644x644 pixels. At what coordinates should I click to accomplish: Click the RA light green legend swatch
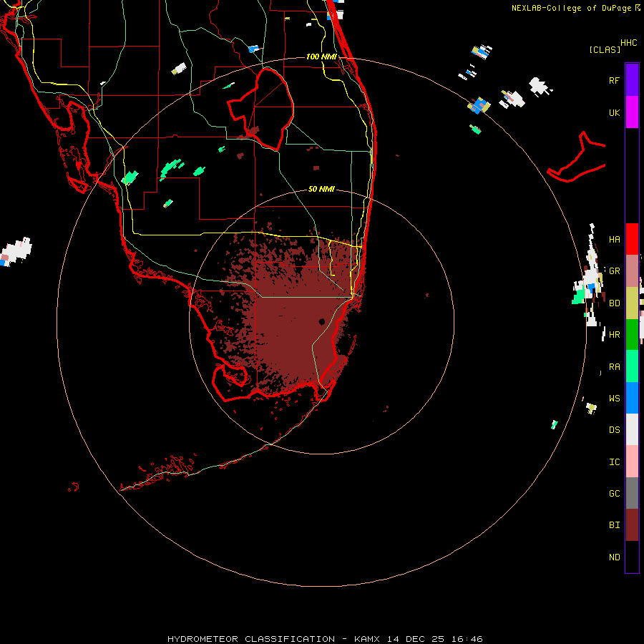point(632,366)
